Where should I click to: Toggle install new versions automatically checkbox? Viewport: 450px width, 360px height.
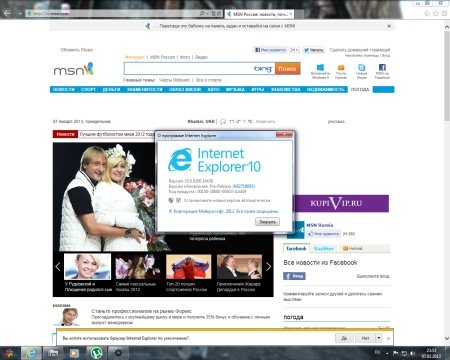(x=179, y=200)
